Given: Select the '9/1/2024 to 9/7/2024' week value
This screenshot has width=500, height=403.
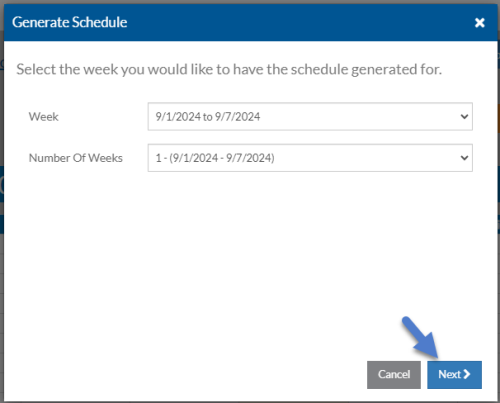Looking at the screenshot, I should pos(208,117).
